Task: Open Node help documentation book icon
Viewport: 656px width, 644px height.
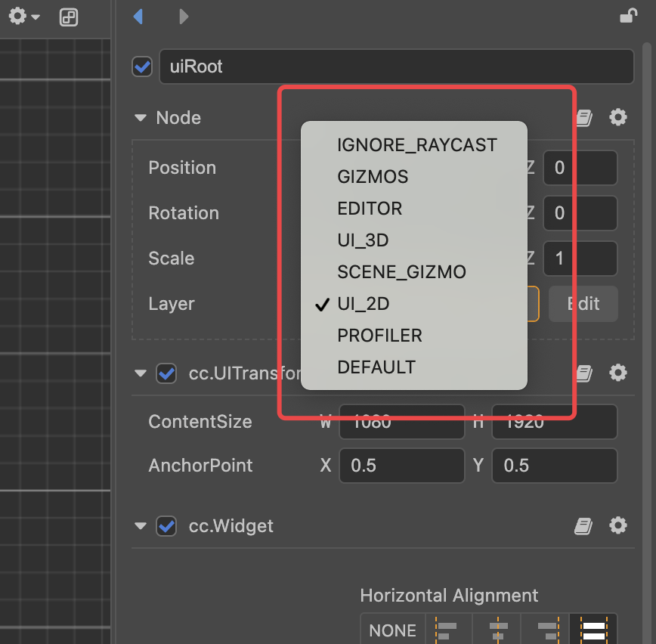Action: pos(583,118)
